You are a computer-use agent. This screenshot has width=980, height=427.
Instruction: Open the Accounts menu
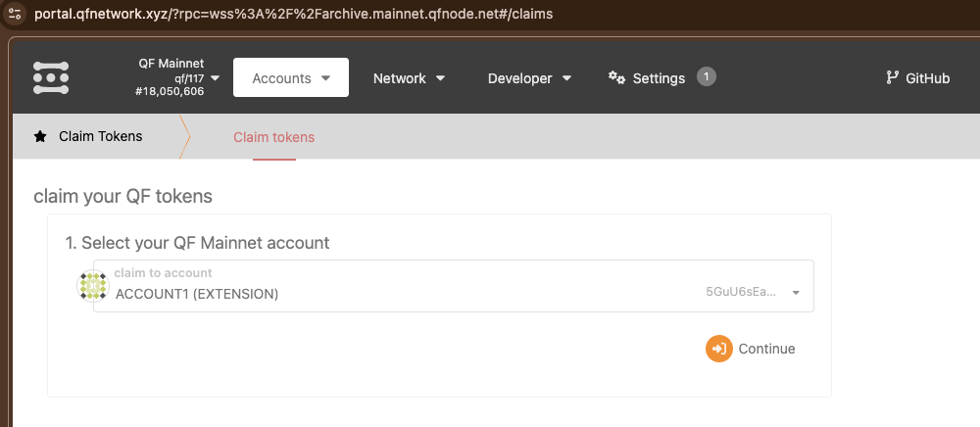tap(290, 78)
